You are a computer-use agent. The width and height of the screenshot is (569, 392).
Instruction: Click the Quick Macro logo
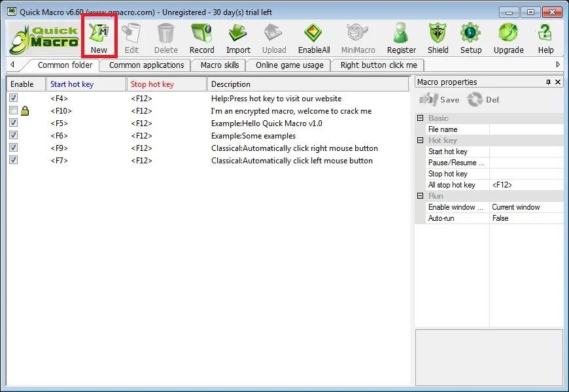coord(44,39)
